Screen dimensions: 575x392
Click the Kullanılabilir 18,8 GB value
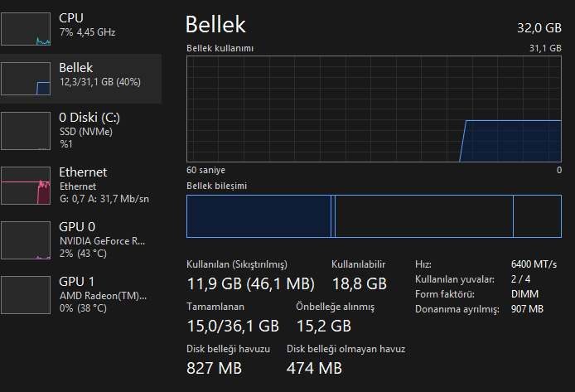(360, 283)
